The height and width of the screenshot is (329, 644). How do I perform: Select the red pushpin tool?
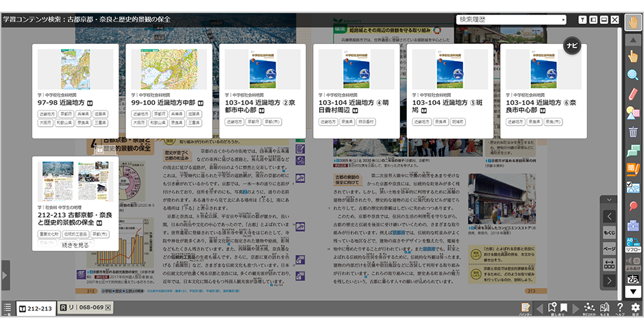tap(633, 206)
